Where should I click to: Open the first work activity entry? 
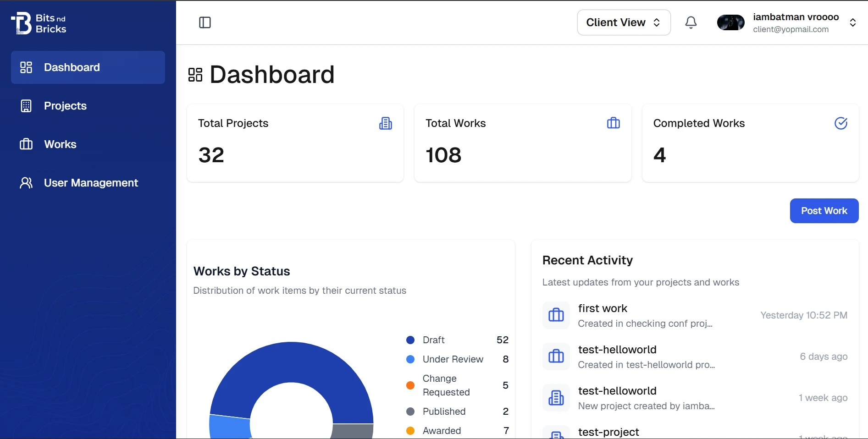click(603, 309)
